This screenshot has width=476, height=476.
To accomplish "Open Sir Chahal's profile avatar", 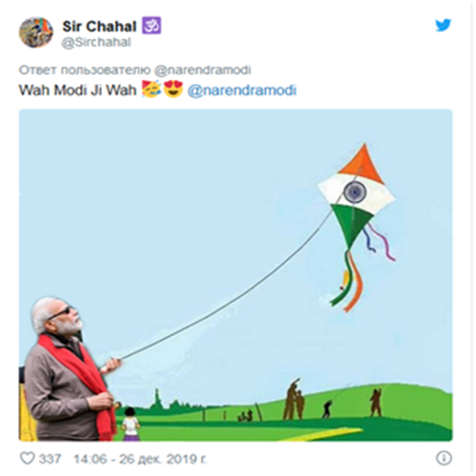I will tap(36, 32).
